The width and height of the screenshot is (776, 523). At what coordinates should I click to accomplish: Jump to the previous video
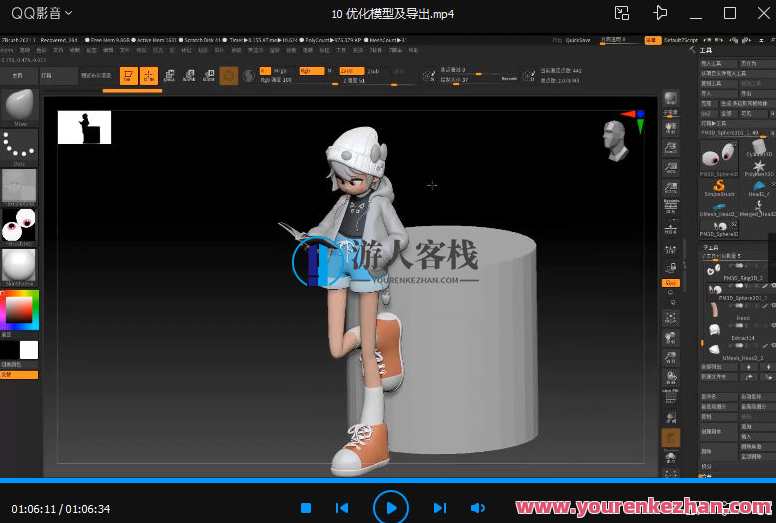tap(342, 508)
